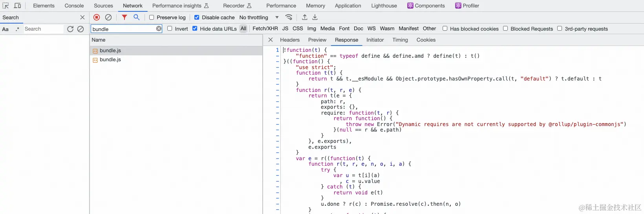Show the Preview tab
Viewport: 644px width, 214px height.
pyautogui.click(x=317, y=40)
